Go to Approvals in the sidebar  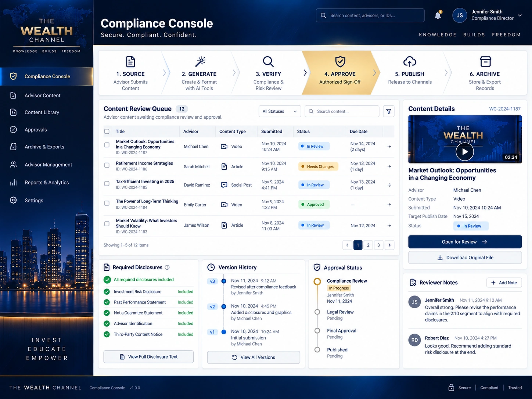pos(47,130)
